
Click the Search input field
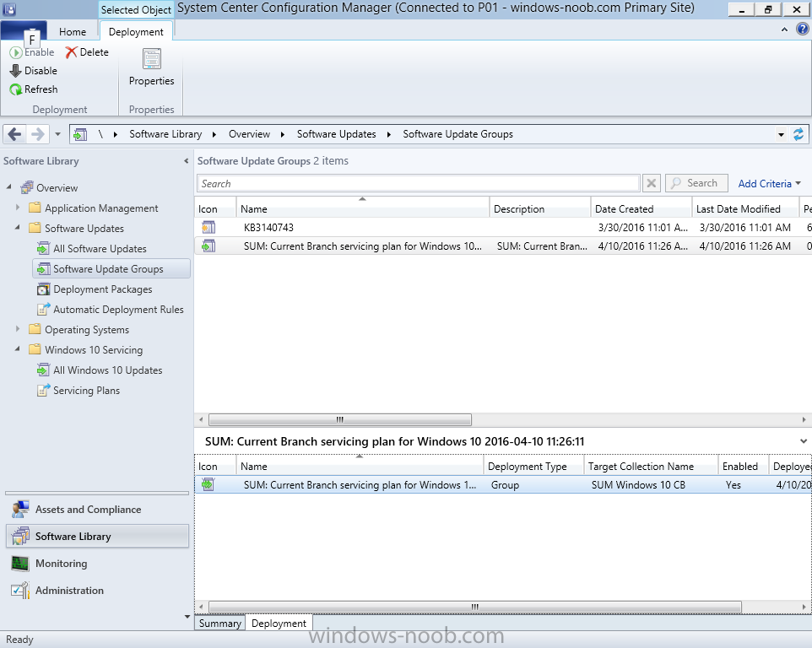(419, 183)
